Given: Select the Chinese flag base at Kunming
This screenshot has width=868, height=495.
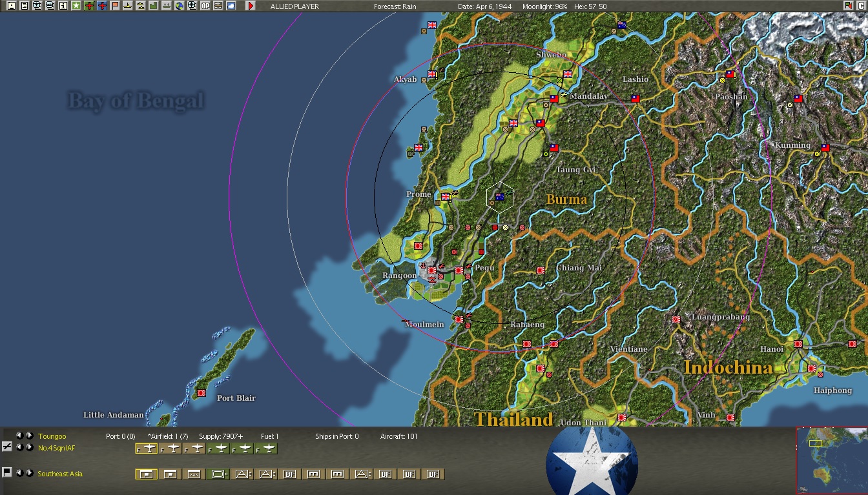Looking at the screenshot, I should [825, 148].
